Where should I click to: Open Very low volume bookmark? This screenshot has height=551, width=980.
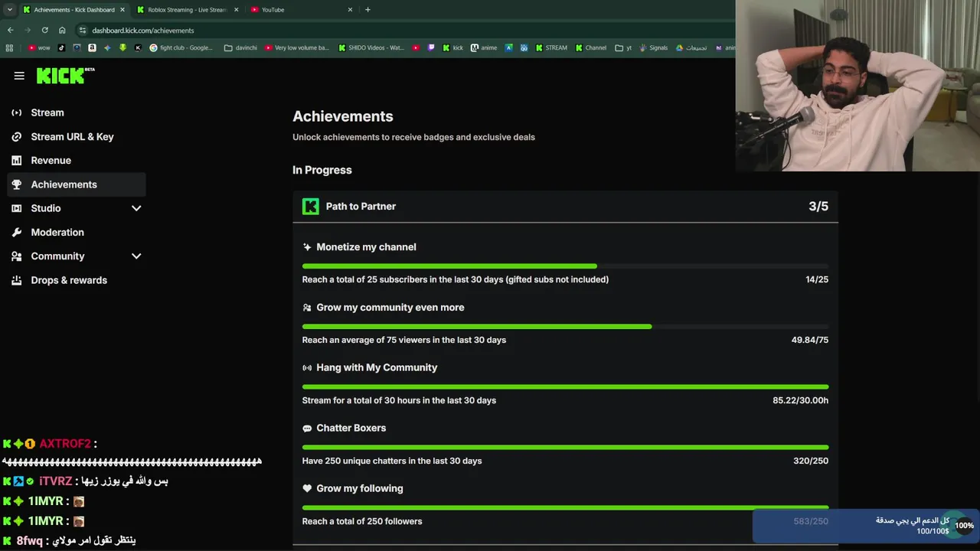click(297, 47)
